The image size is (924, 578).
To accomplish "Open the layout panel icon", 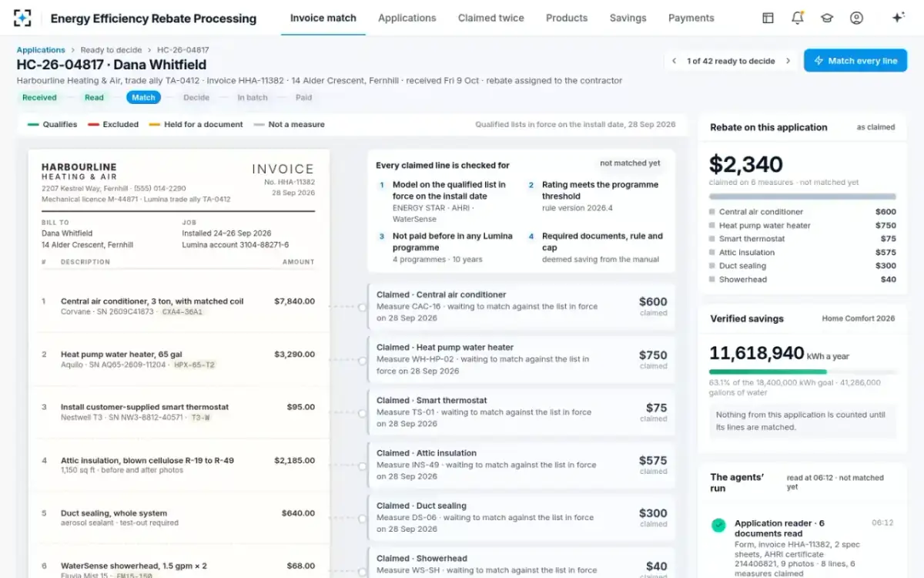I will pyautogui.click(x=768, y=18).
